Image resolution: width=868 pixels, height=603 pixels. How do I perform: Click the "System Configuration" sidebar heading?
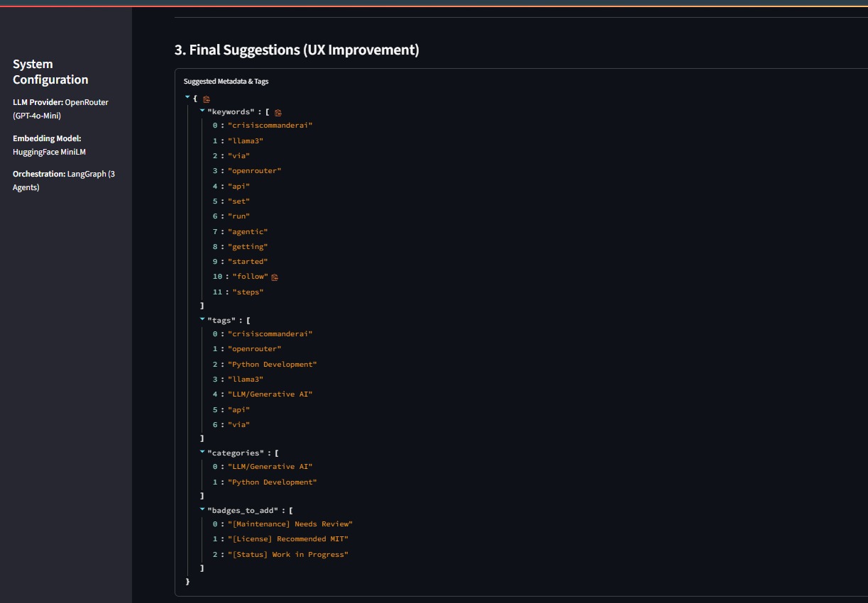[50, 71]
